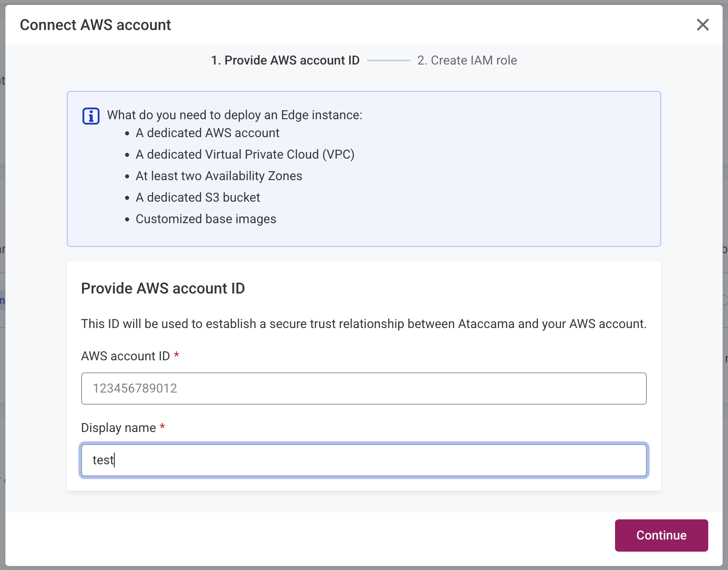Click "At least two Availability Zones" text
The height and width of the screenshot is (570, 728).
[219, 176]
